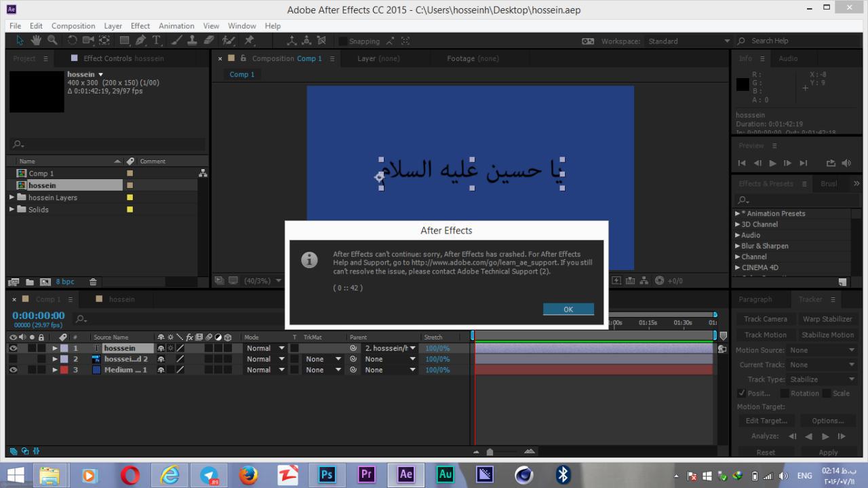
Task: Toggle visibility of hosssein text layer
Action: point(13,348)
